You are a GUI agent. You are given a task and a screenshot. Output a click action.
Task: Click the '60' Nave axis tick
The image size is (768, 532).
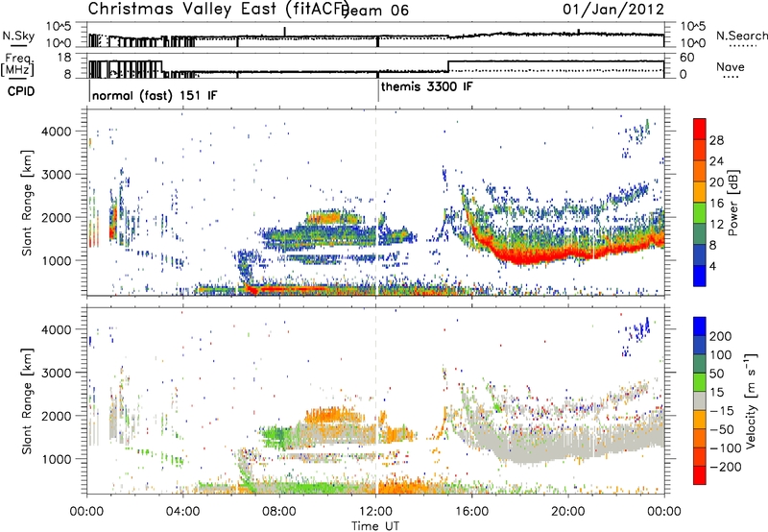click(x=687, y=58)
